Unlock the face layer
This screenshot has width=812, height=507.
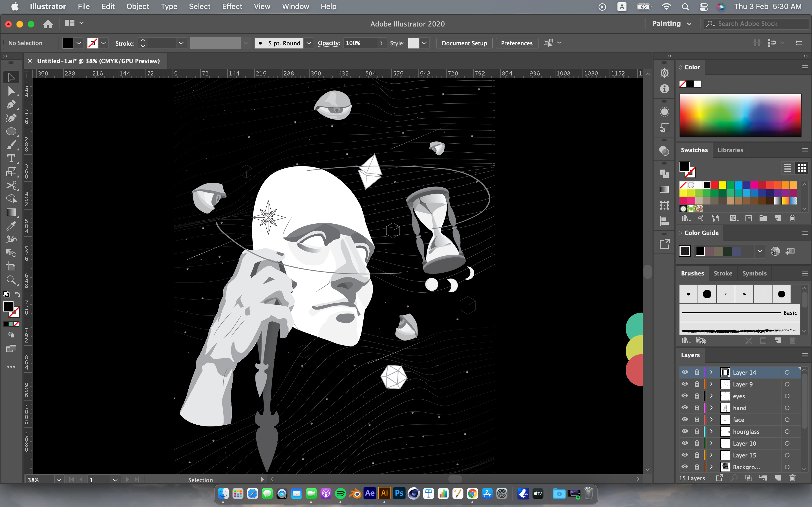pyautogui.click(x=697, y=419)
